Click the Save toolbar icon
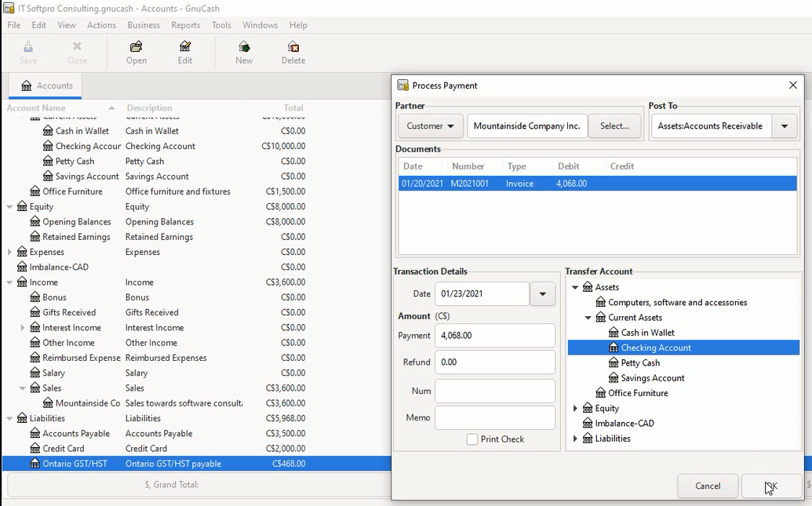 (x=28, y=47)
